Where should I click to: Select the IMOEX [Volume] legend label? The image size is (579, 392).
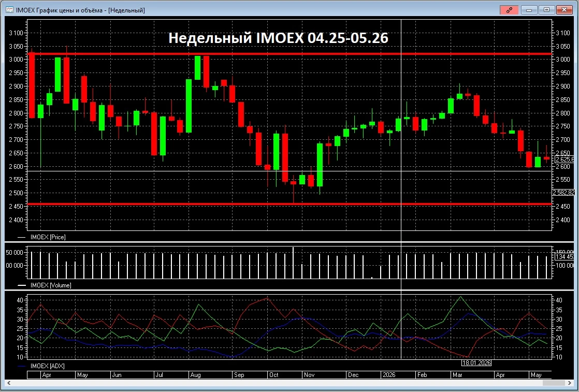pos(51,285)
